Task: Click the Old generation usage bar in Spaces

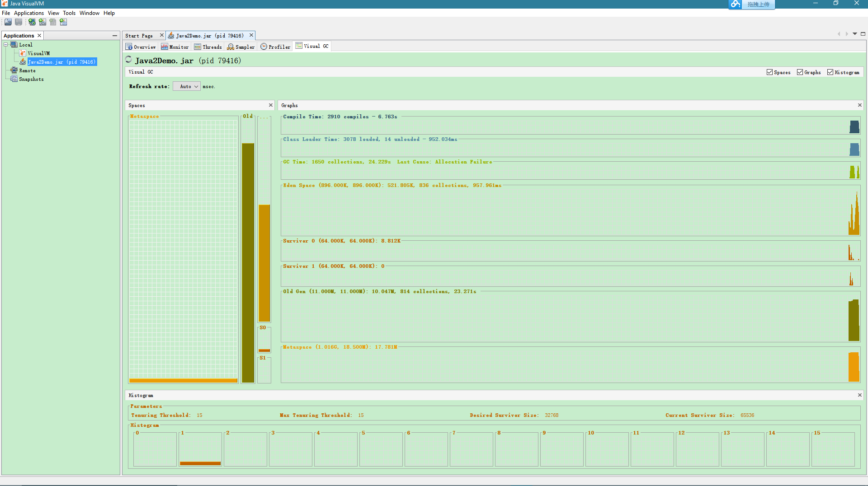Action: point(248,262)
